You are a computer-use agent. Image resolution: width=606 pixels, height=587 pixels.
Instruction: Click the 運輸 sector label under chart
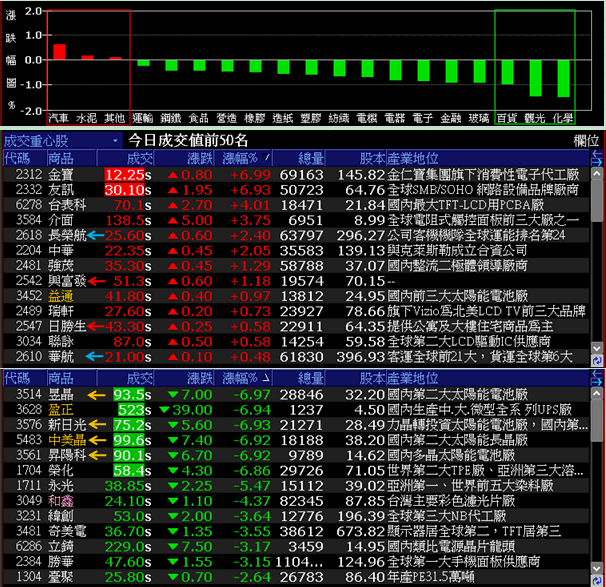(x=143, y=118)
